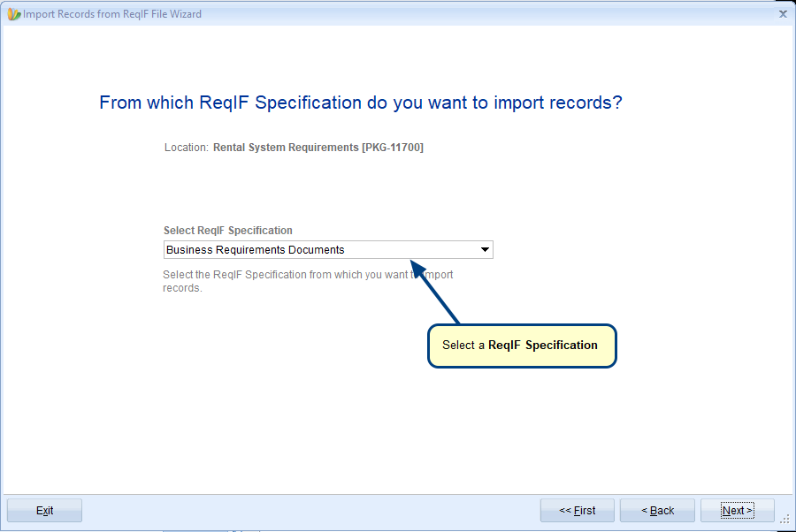The height and width of the screenshot is (532, 796).
Task: Click the Import Records from ReqIF File Wizard title
Action: pyautogui.click(x=112, y=14)
